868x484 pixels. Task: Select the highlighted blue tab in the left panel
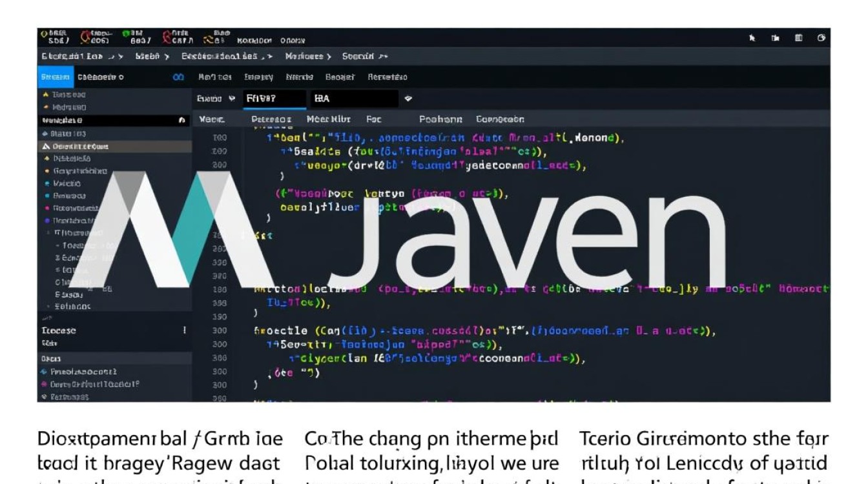pos(56,77)
